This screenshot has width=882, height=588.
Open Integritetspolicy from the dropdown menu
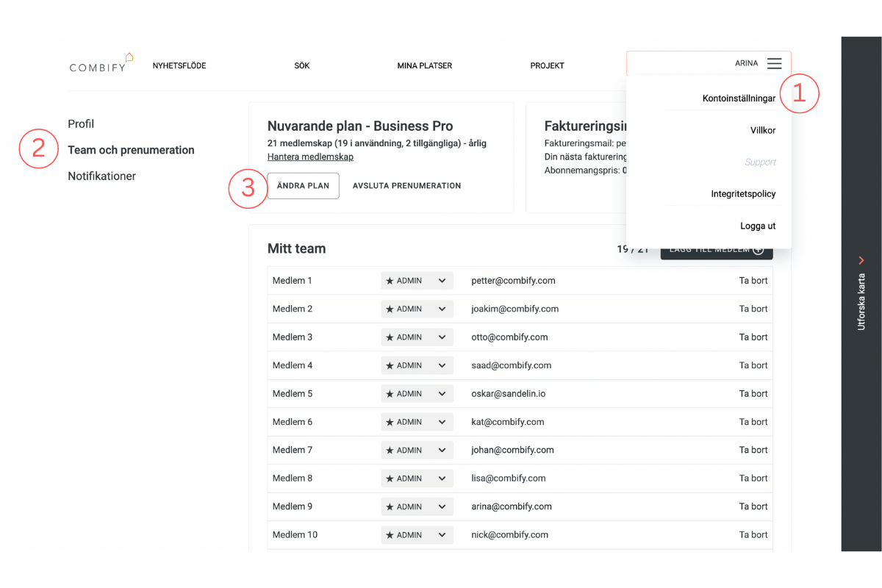tap(743, 194)
